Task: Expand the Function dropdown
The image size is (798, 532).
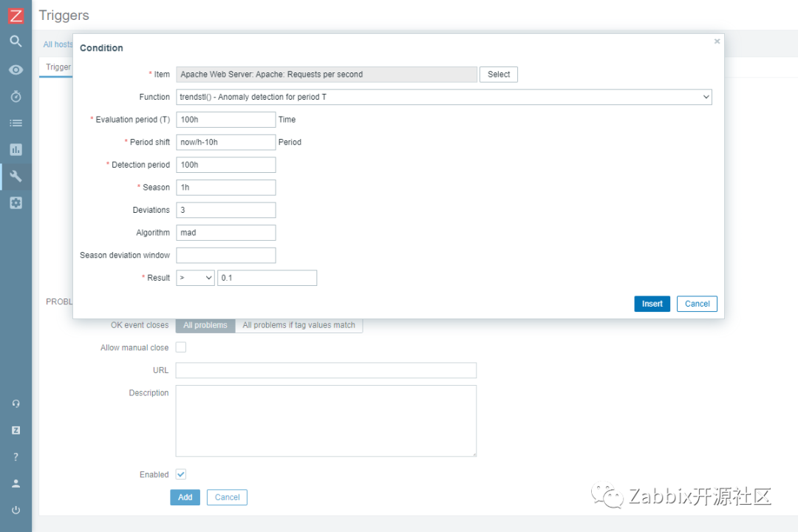Action: tap(444, 97)
